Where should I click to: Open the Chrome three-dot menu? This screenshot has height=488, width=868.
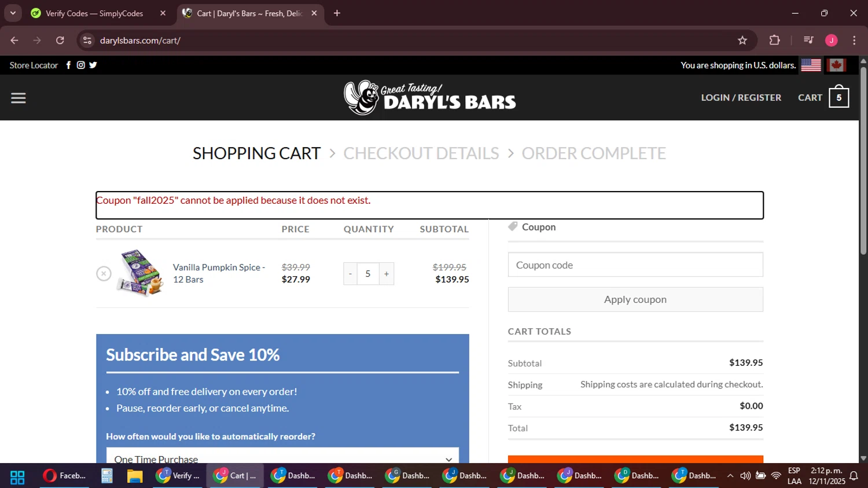click(854, 40)
